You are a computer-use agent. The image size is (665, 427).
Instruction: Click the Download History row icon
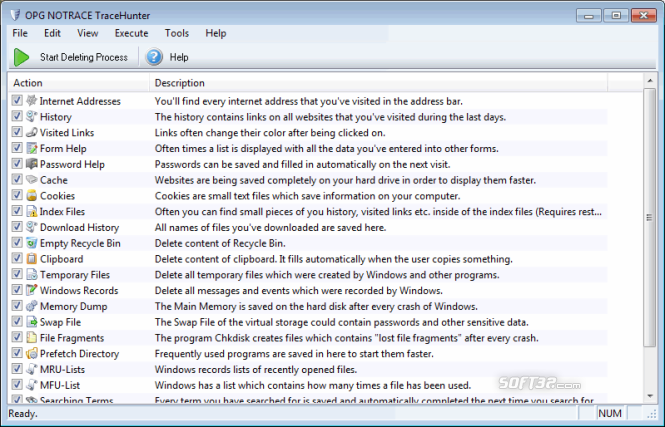point(32,227)
